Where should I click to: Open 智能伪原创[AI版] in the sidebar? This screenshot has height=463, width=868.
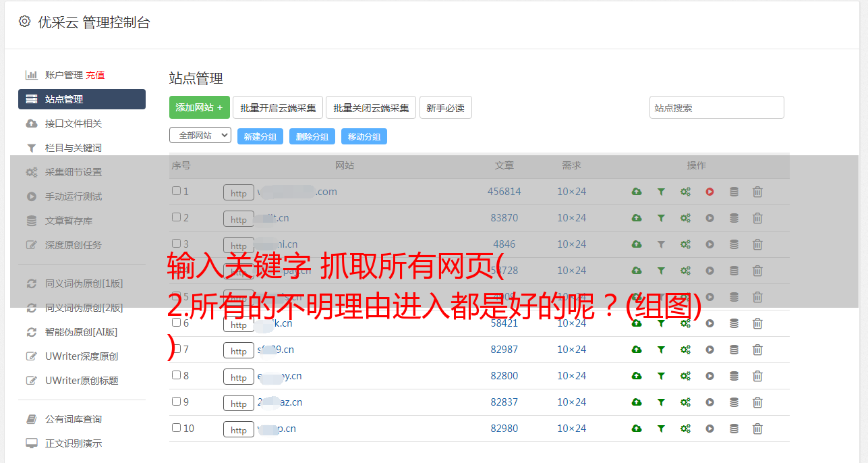(81, 332)
